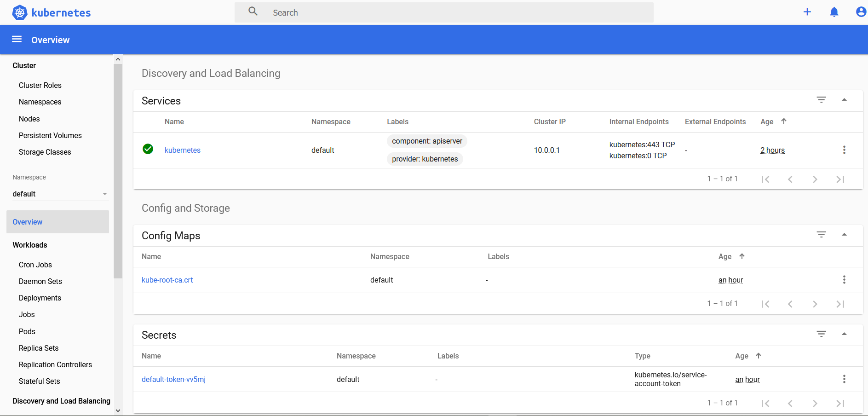The image size is (868, 416).
Task: Open the notifications bell
Action: (834, 12)
